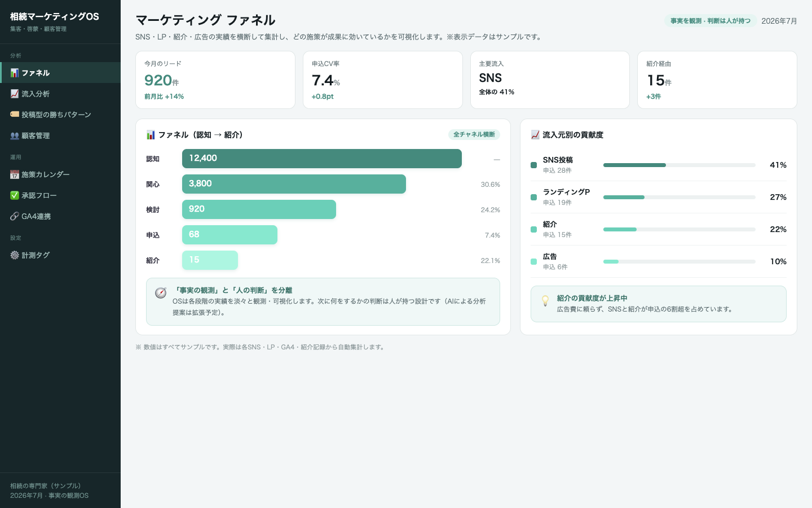The image size is (812, 508).
Task: Click the bar chart icon beside ファネル（認知 → 紹介）
Action: (x=151, y=135)
